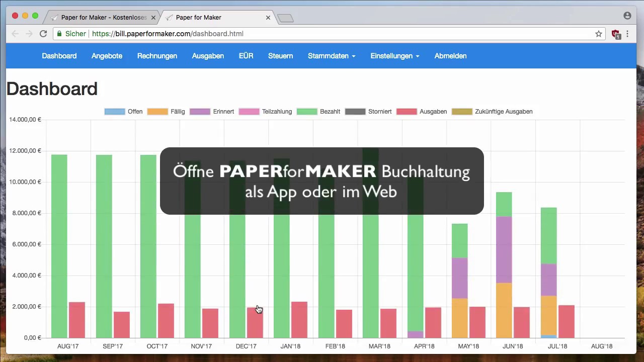
Task: Click the 'Dashboard' page heading
Action: coord(52,89)
